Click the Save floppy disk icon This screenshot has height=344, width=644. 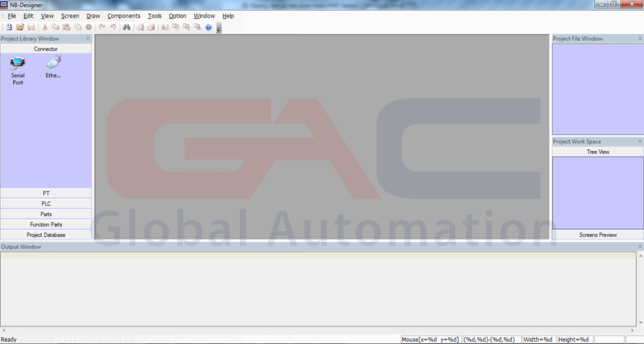[x=31, y=27]
